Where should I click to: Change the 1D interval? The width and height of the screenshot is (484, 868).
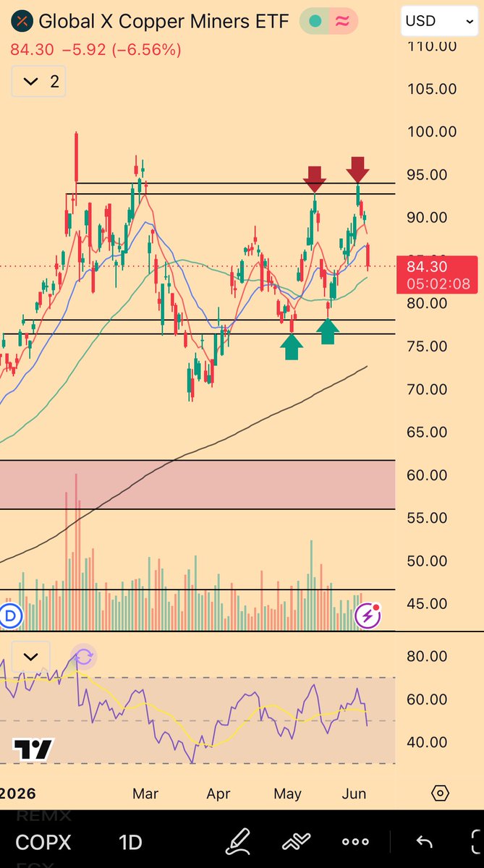tap(130, 843)
